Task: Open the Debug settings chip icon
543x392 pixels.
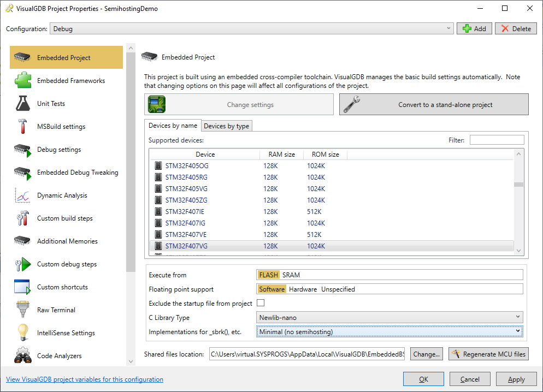Action: pos(23,150)
